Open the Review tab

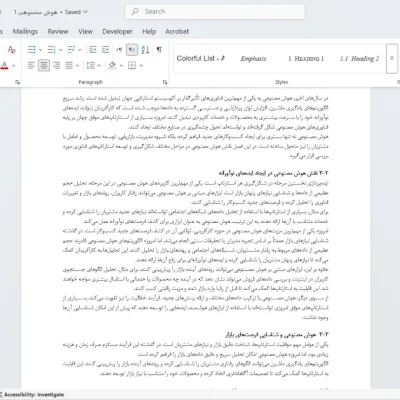(x=58, y=31)
